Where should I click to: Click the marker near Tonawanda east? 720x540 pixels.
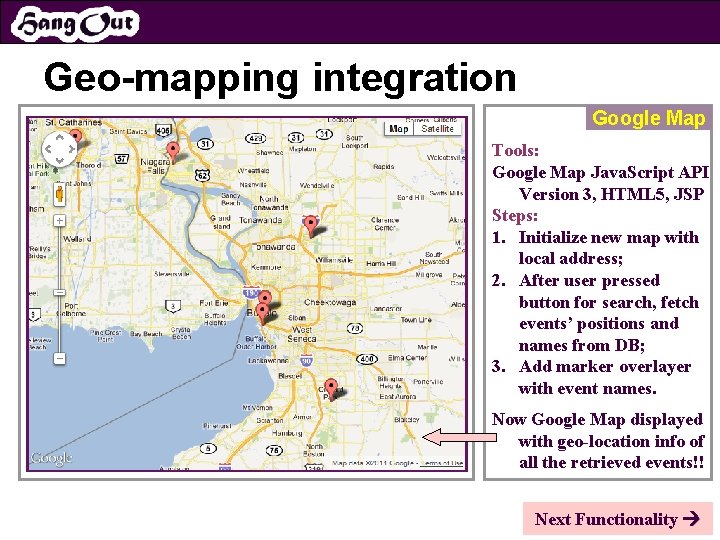pyautogui.click(x=311, y=225)
